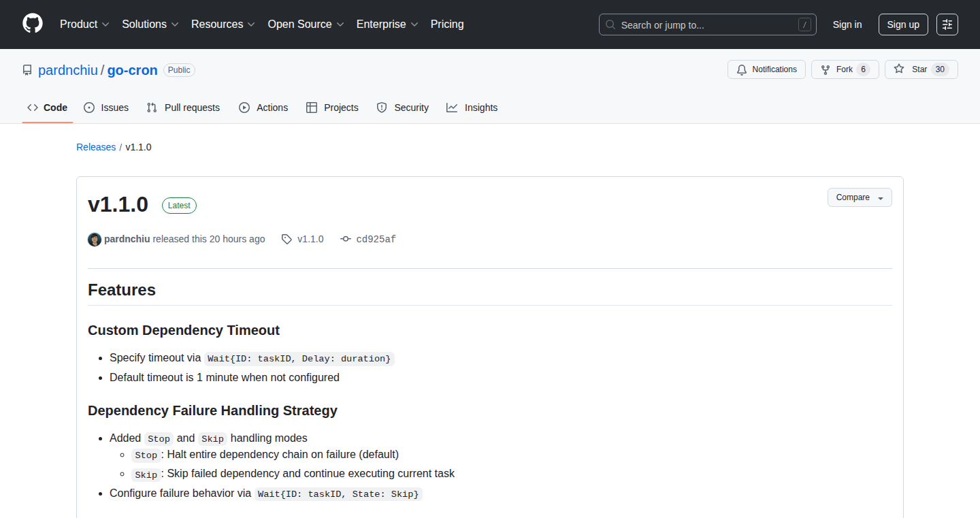
Task: Click the Notifications bell icon
Action: pos(742,69)
